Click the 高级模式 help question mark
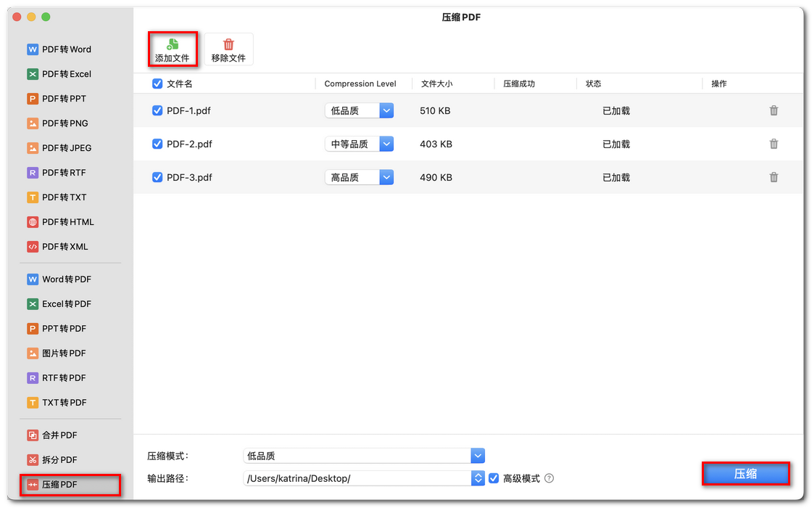Viewport: 812px width, 508px height. (549, 478)
